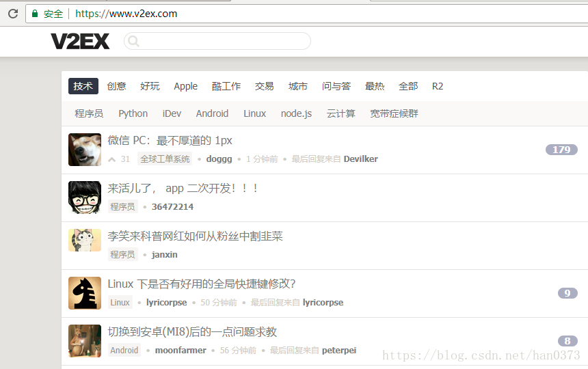Open the iDev node link
The image size is (588, 369).
(x=172, y=113)
